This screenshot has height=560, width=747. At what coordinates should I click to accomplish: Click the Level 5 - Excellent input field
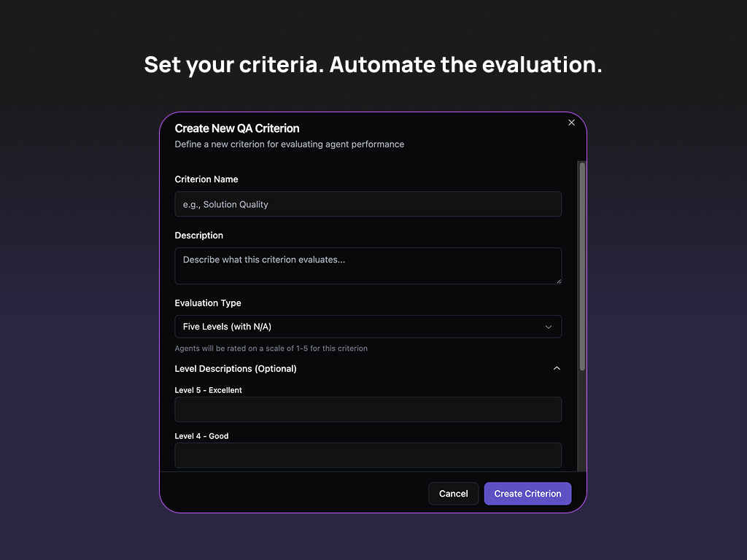[x=368, y=409]
